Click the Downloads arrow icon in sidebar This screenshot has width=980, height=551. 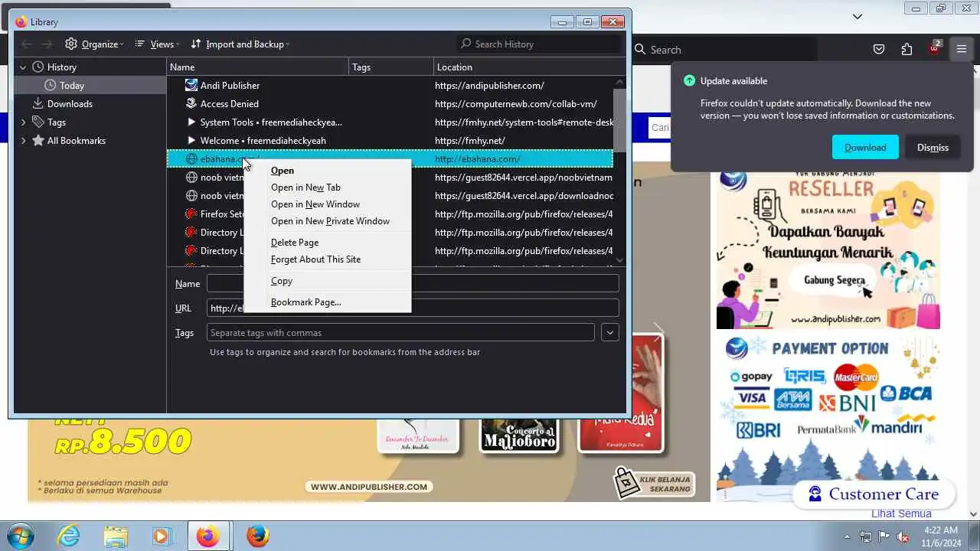(x=38, y=104)
